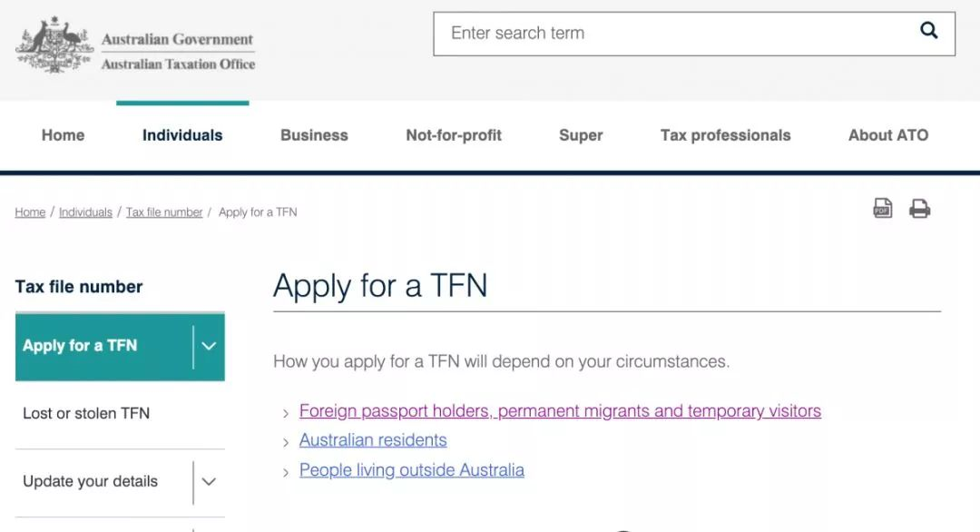The height and width of the screenshot is (532, 980).
Task: Open People living outside Australia link
Action: click(x=412, y=470)
